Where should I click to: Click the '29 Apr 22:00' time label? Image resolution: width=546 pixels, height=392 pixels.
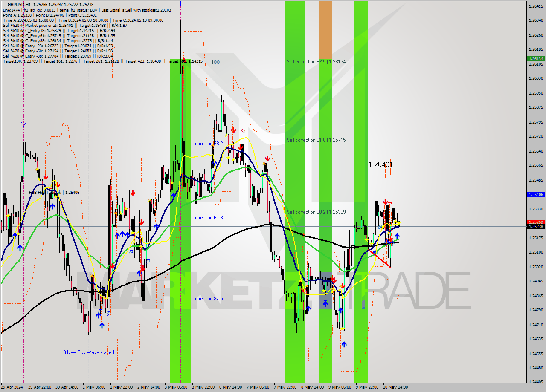[39, 387]
